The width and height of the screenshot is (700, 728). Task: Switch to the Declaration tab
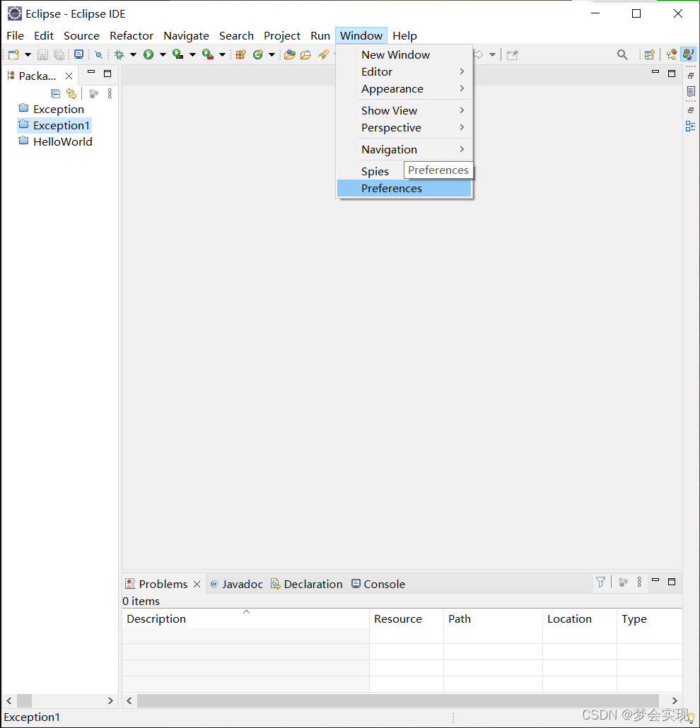point(307,584)
